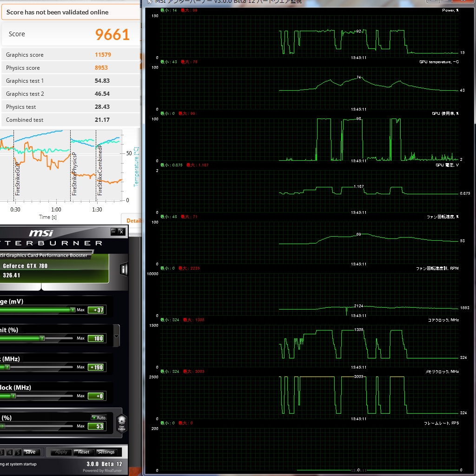Click the GPU 使用率 usage graph
Screen dimensions: 476x476
(x=309, y=139)
